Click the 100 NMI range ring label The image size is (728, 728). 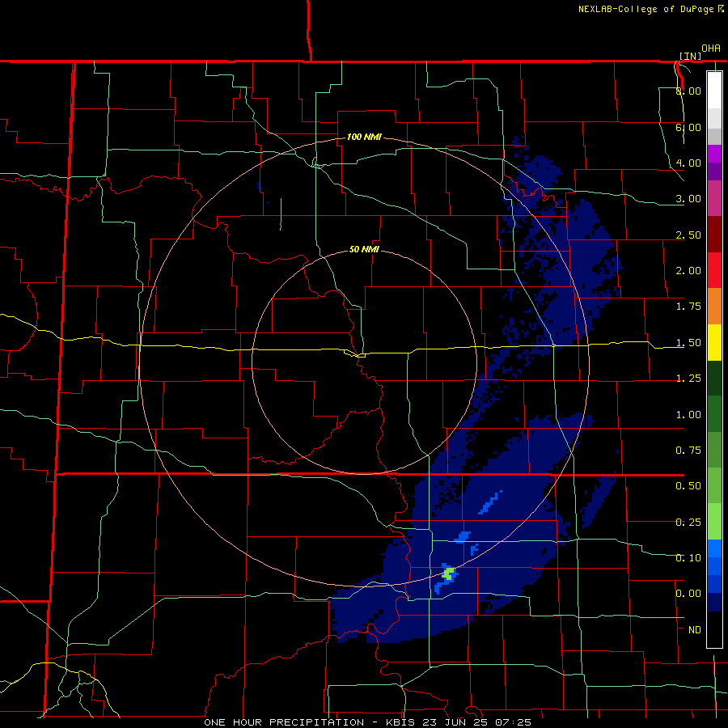click(364, 137)
